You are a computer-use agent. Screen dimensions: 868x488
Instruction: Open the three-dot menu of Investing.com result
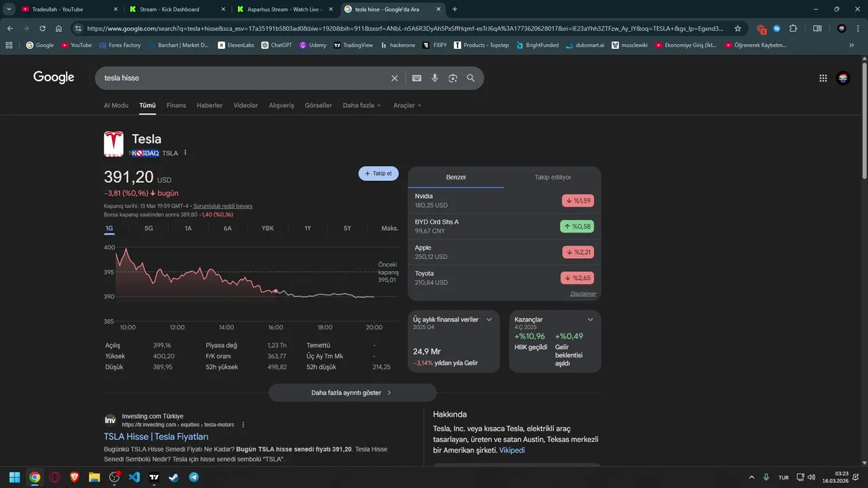pos(243,425)
